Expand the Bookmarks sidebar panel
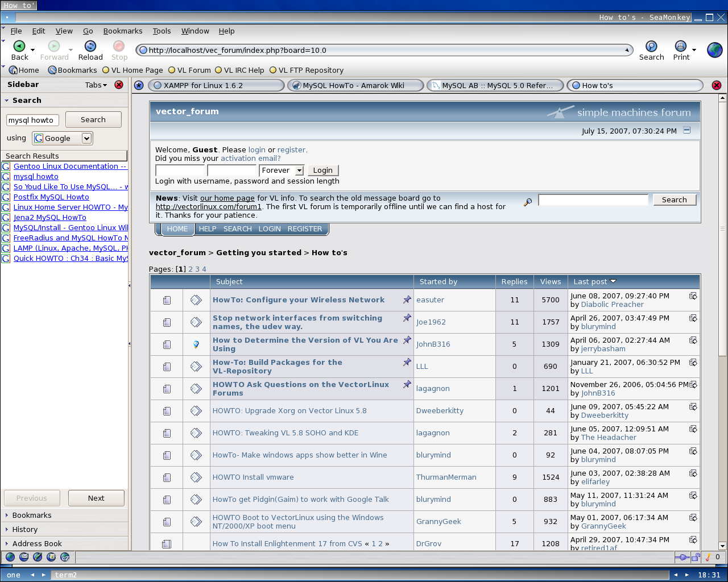 click(32, 515)
